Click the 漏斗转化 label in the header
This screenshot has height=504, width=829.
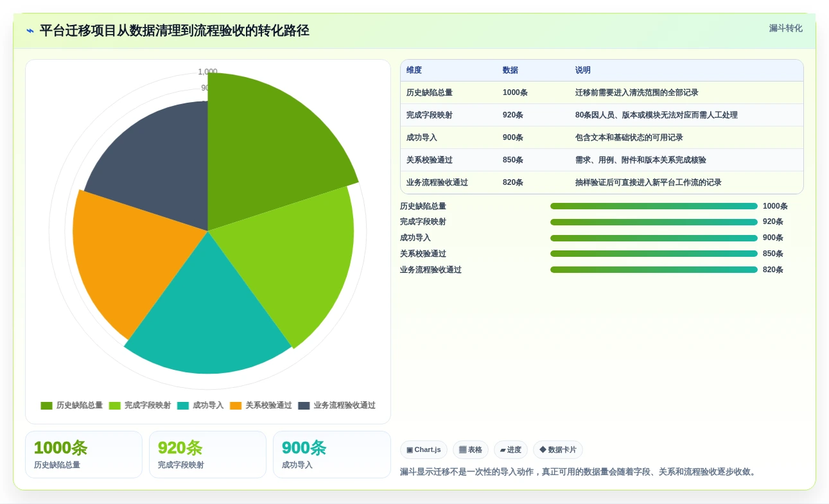[785, 28]
